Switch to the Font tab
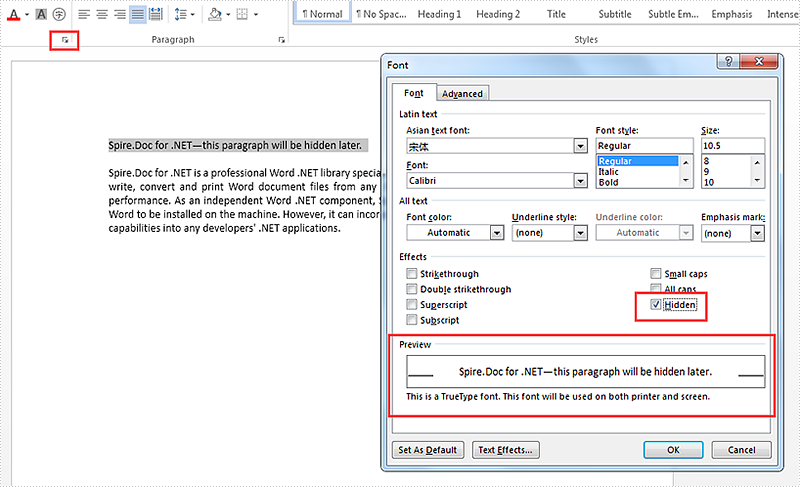 (x=414, y=93)
